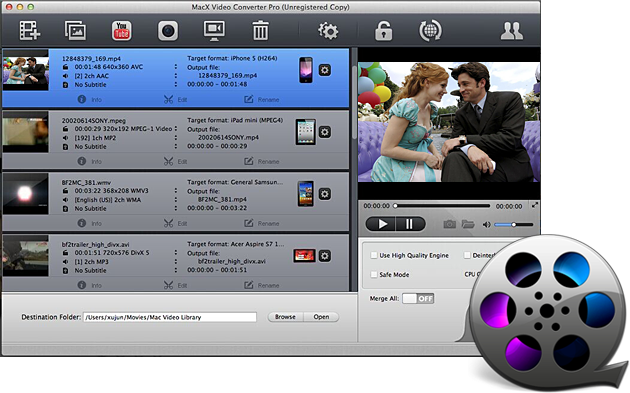This screenshot has width=630, height=393.
Task: Enable the Safe Mode checkbox
Action: pyautogui.click(x=374, y=274)
